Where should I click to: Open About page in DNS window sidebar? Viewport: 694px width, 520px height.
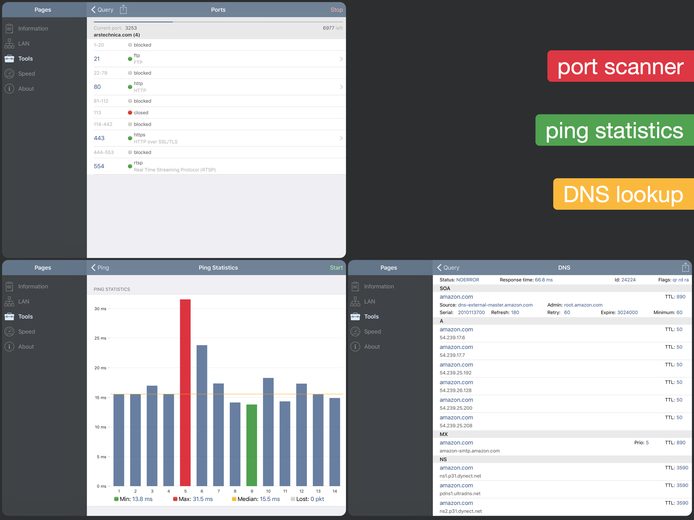point(366,347)
